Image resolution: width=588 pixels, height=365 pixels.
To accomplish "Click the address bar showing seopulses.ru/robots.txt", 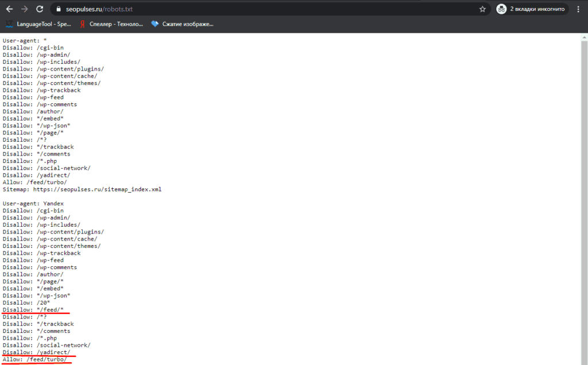I will pyautogui.click(x=270, y=9).
